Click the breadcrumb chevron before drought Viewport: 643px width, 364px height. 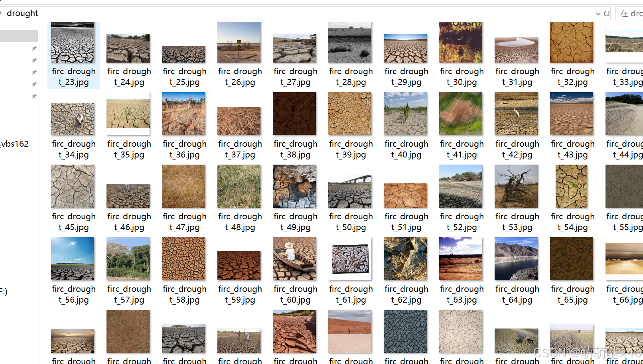point(1,13)
